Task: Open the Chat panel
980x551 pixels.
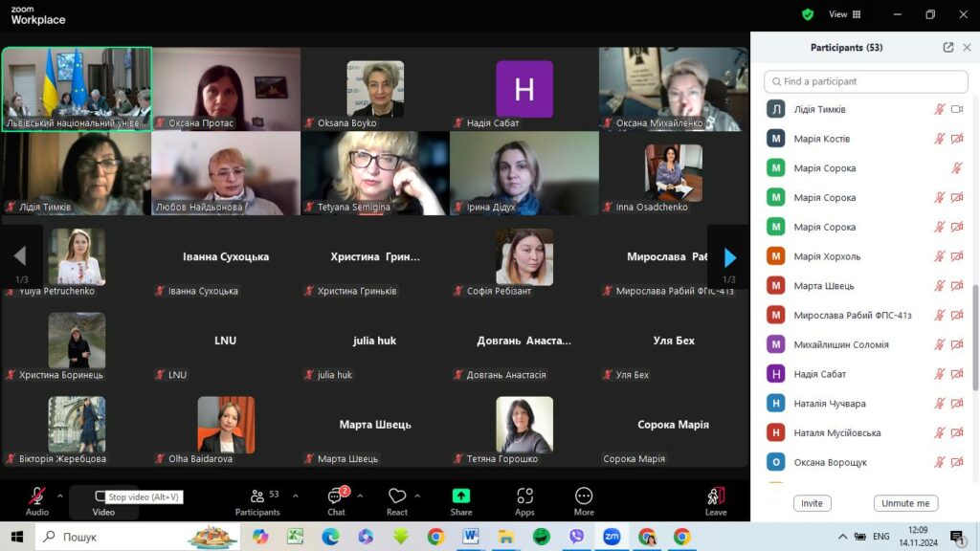Action: 337,500
